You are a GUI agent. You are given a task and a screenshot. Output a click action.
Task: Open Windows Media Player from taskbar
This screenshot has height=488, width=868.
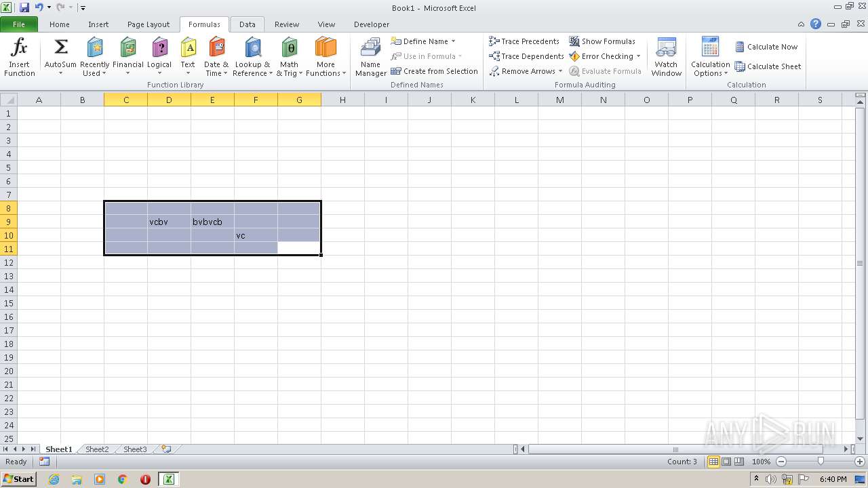[x=100, y=479]
